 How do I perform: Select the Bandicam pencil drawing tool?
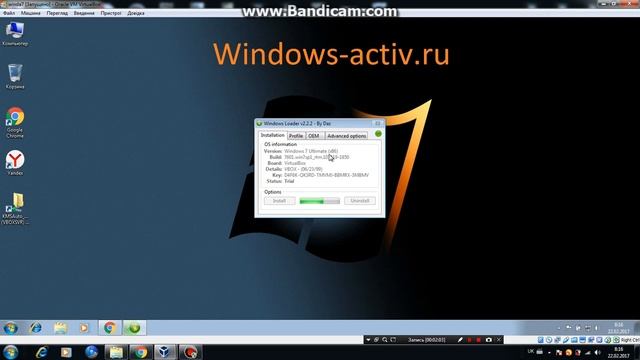(x=460, y=340)
